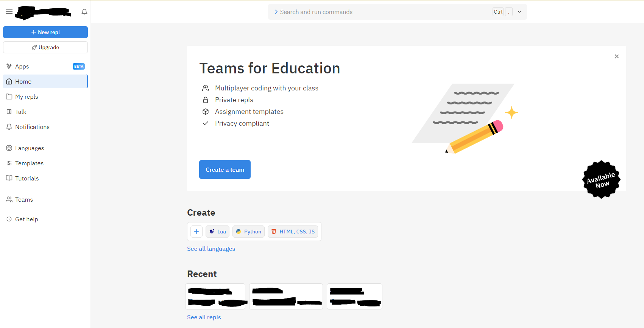Screen dimensions: 644x328
Task: Open Teams page
Action: 45,199
